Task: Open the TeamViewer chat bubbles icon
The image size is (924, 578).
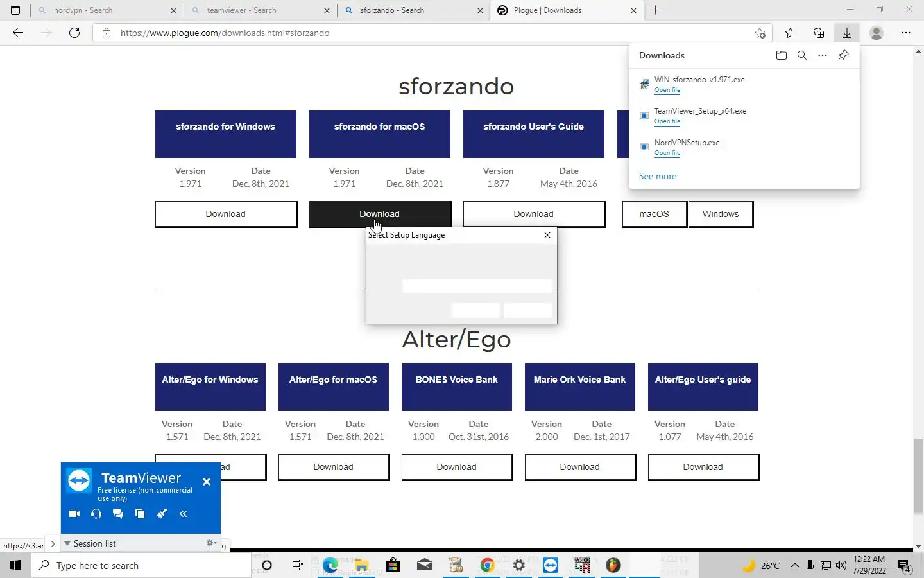Action: (118, 514)
